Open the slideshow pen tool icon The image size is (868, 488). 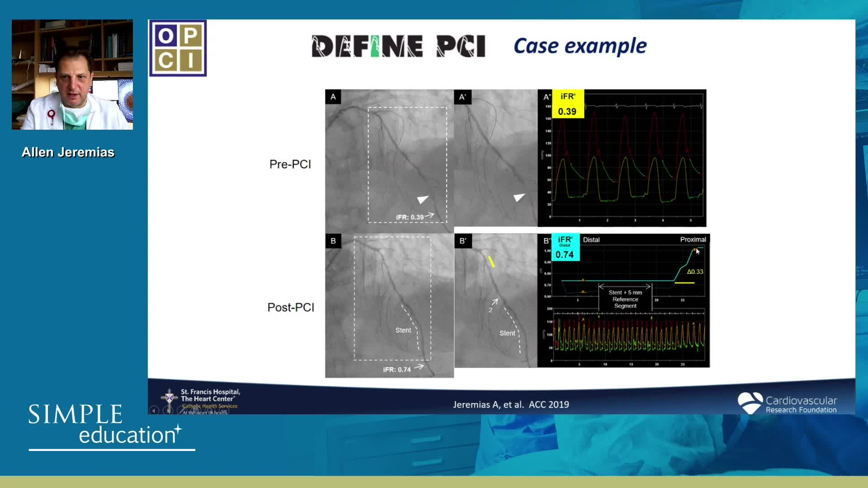pyautogui.click(x=182, y=411)
